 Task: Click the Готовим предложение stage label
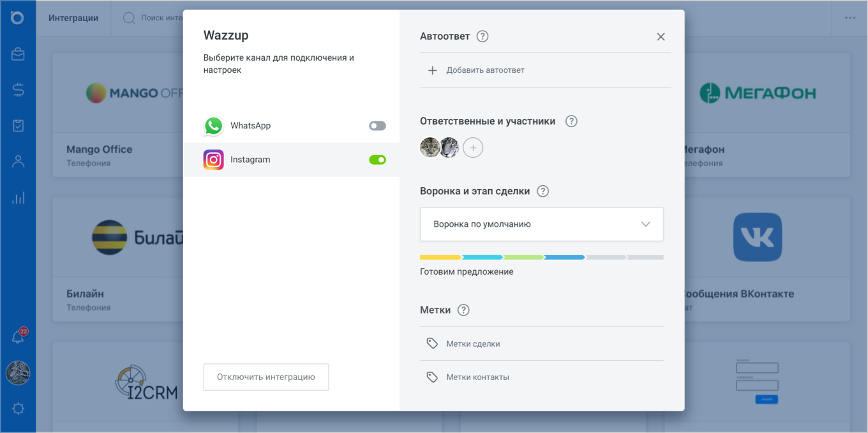467,271
